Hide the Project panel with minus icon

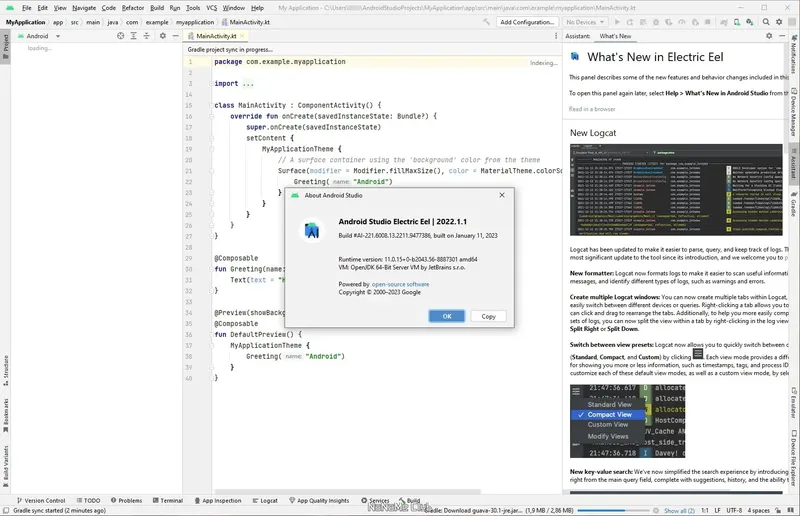[176, 36]
